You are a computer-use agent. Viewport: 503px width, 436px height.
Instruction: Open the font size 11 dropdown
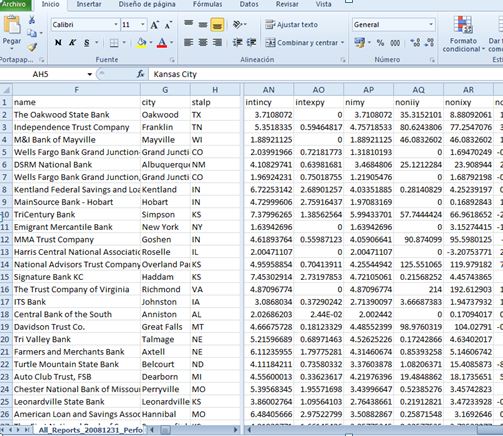[143, 25]
